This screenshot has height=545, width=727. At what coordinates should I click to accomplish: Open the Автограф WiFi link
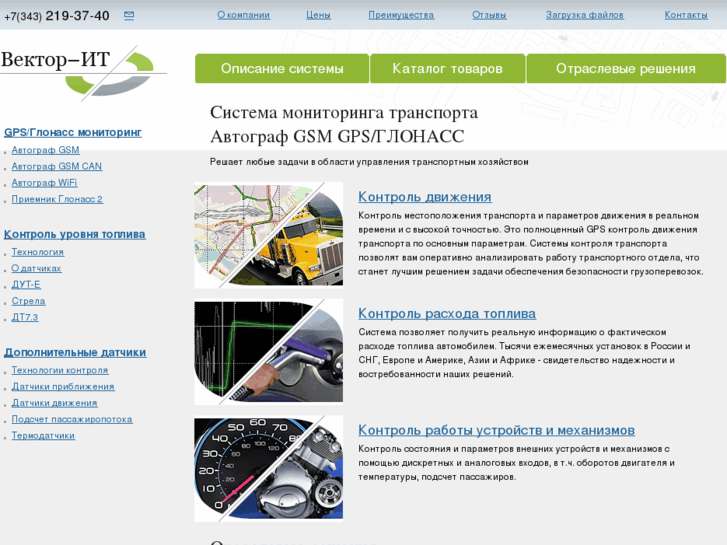[44, 183]
